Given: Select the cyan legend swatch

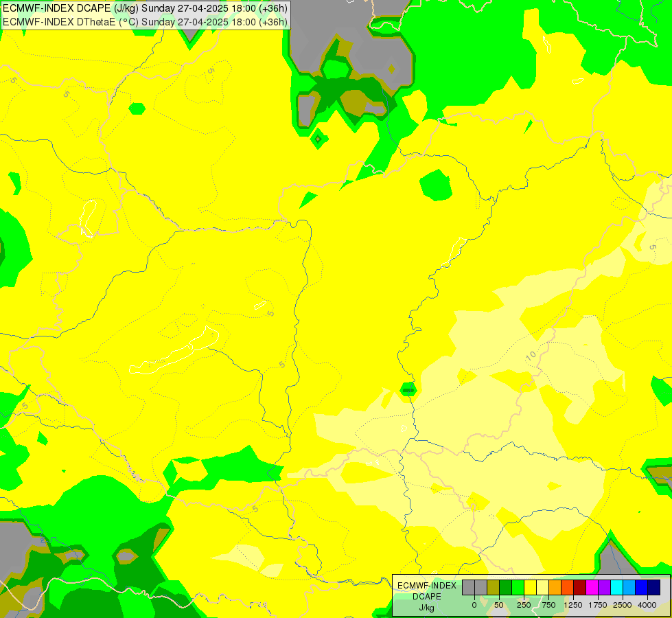Looking at the screenshot, I should click(616, 588).
